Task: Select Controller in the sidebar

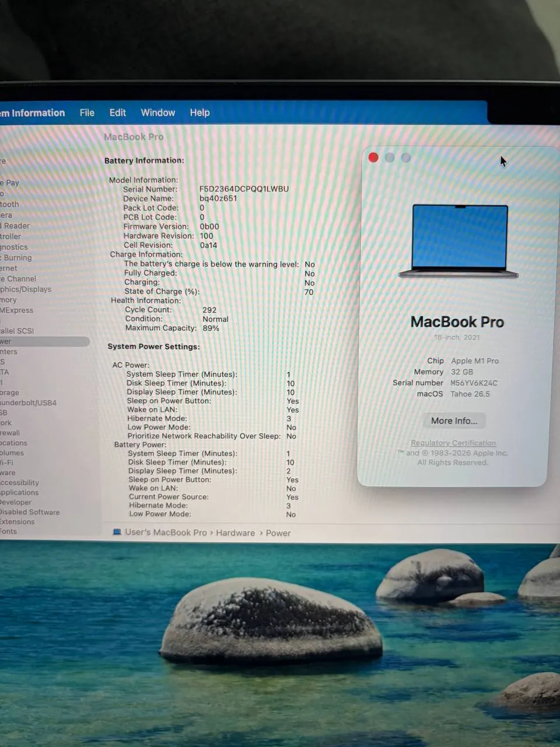Action: coord(10,236)
